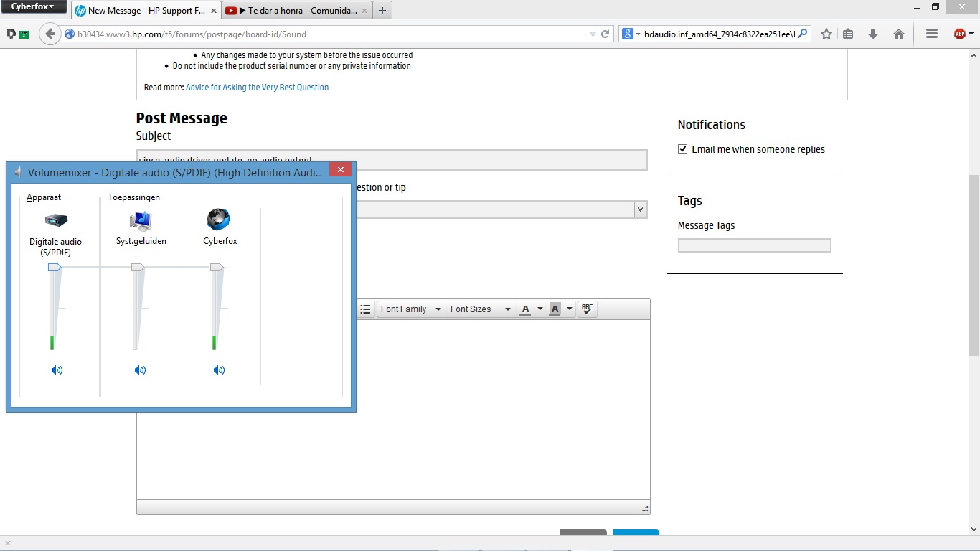
Task: Click the editor resize grip corner
Action: pyautogui.click(x=644, y=509)
